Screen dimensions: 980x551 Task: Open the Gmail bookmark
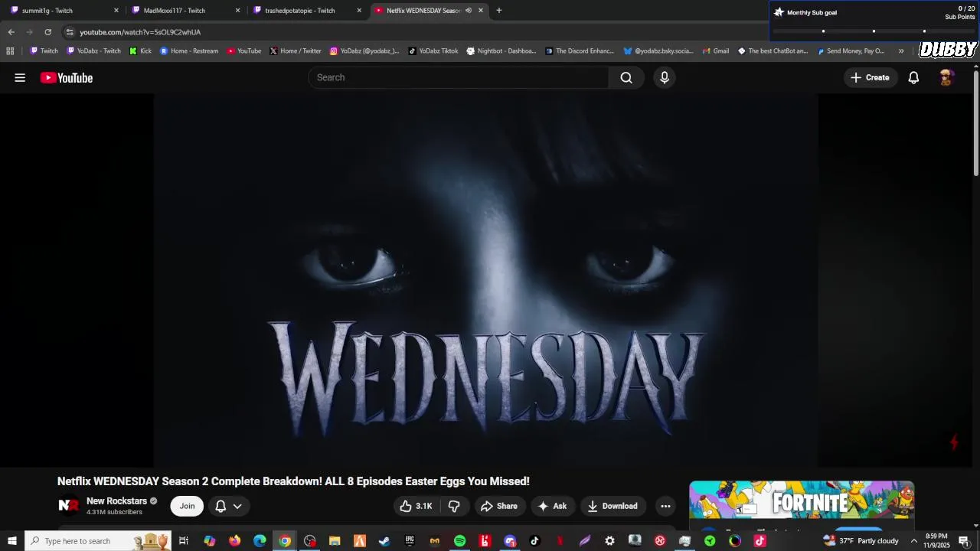714,51
